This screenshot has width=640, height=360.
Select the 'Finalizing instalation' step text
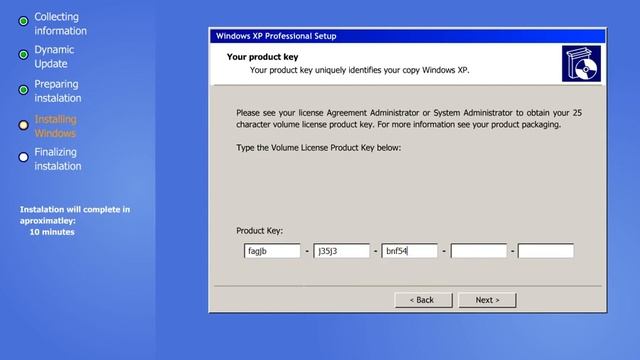click(x=58, y=159)
